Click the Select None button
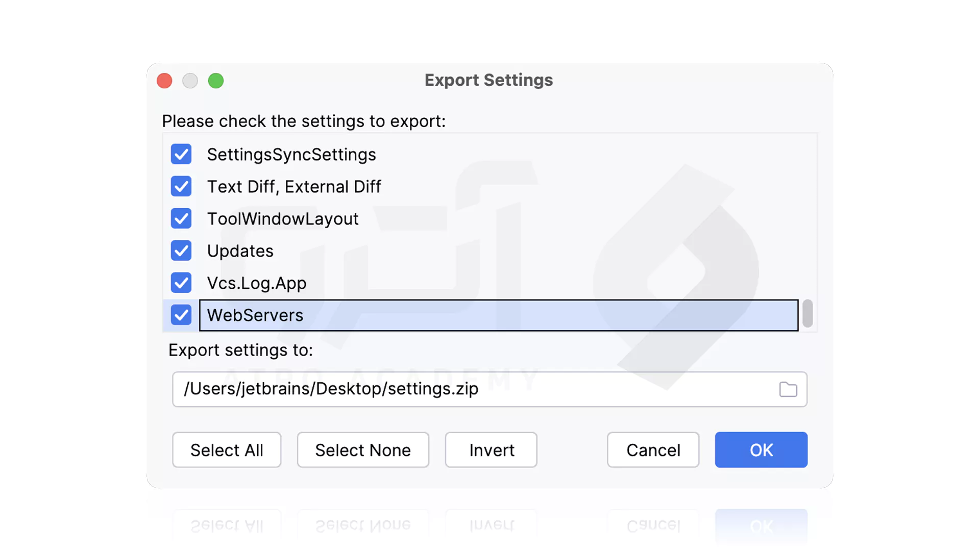 pyautogui.click(x=363, y=450)
